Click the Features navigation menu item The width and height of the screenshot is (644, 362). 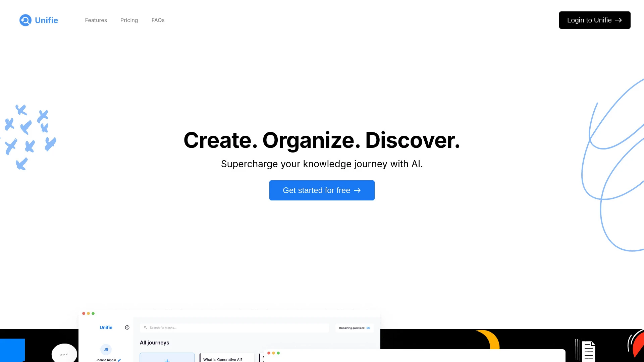(x=96, y=20)
